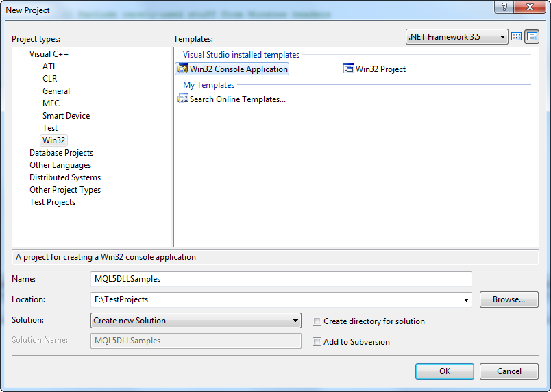Screen dimensions: 551x392
Task: Select Other Languages category
Action: [x=60, y=165]
